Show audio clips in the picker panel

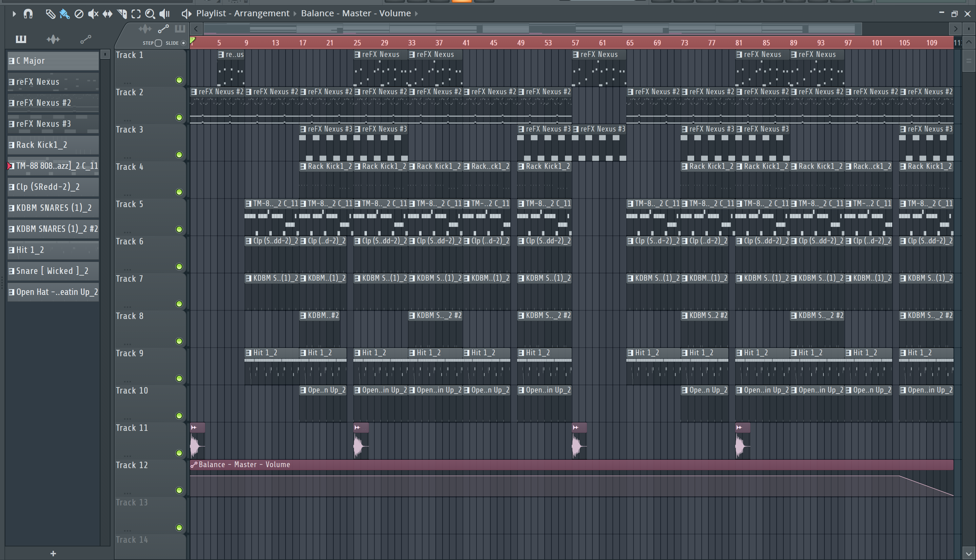tap(53, 39)
